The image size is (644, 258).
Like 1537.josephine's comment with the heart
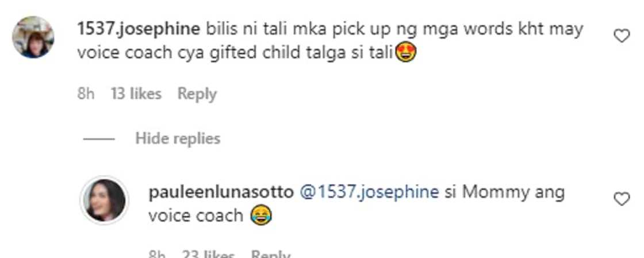coord(622,37)
